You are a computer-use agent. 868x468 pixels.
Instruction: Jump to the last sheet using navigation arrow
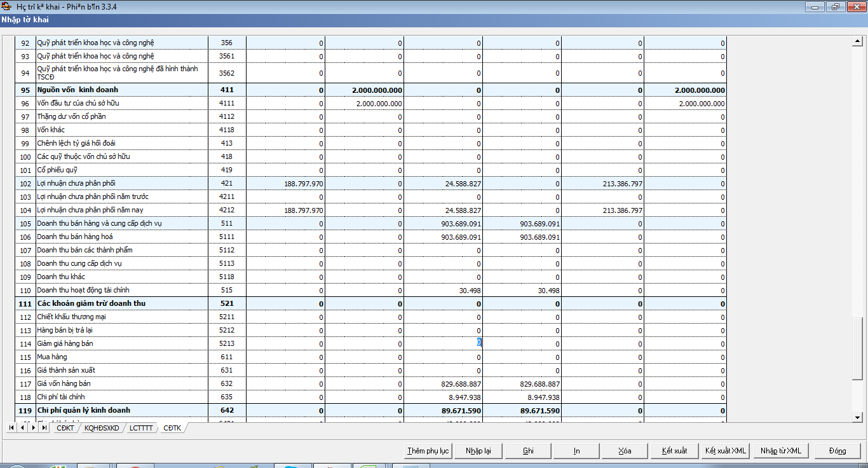[44, 428]
